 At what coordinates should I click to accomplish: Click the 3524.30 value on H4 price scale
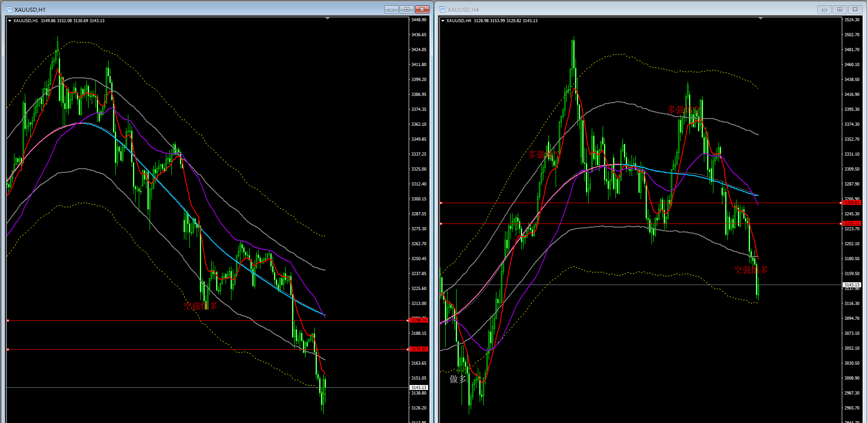pos(852,20)
